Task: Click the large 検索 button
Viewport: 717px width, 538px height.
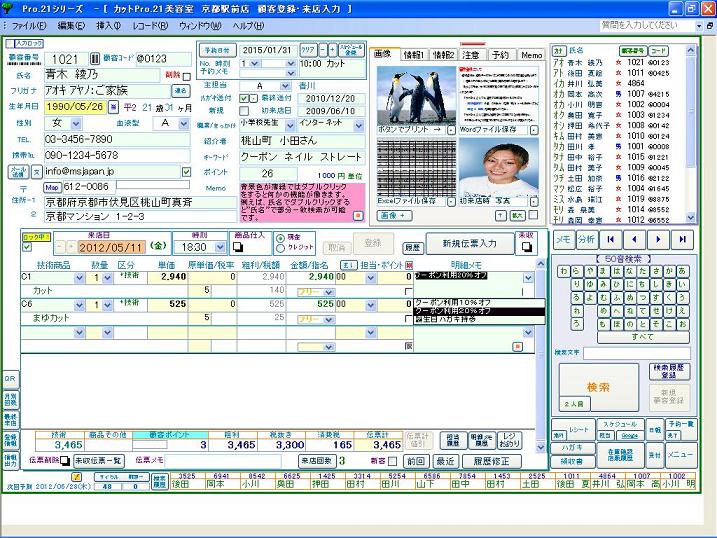Action: pos(599,387)
